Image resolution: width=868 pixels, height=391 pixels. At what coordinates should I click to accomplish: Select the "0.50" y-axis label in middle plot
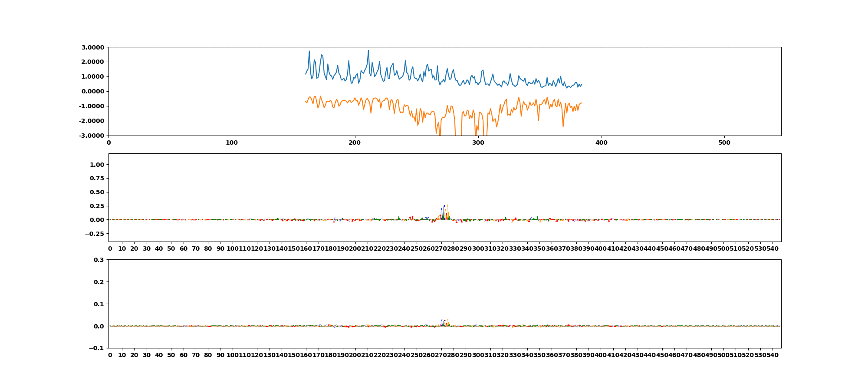(x=97, y=192)
